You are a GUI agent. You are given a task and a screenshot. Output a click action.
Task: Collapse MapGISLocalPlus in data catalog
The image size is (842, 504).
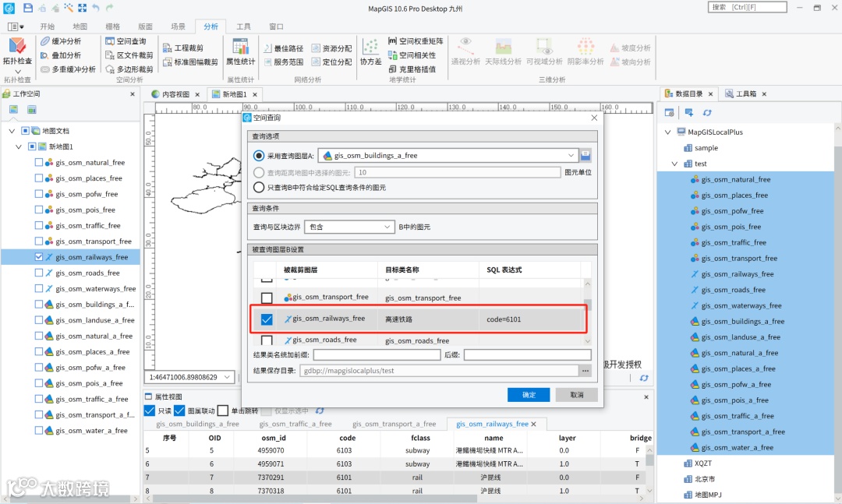pyautogui.click(x=668, y=132)
